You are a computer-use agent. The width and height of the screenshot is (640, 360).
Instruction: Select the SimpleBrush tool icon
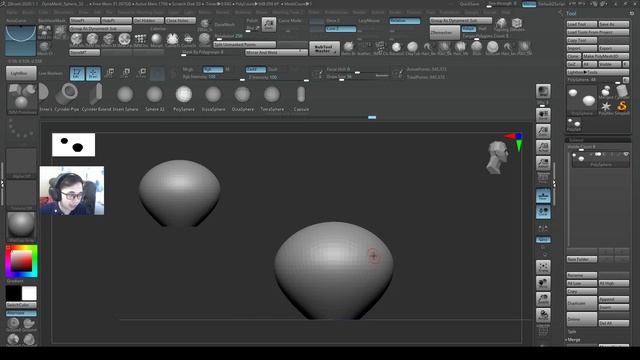622,107
